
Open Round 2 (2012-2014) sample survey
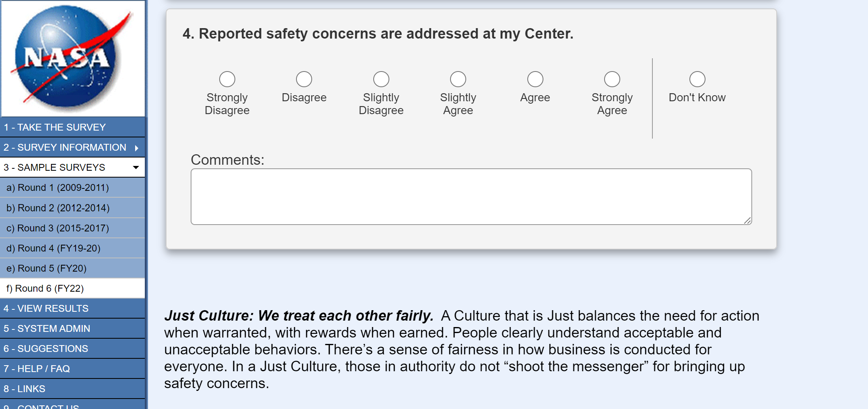click(58, 208)
